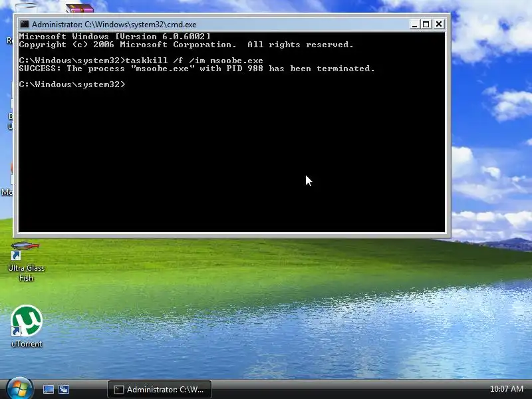Click the Copyright 2006 Microsoft Corporation line

point(186,45)
